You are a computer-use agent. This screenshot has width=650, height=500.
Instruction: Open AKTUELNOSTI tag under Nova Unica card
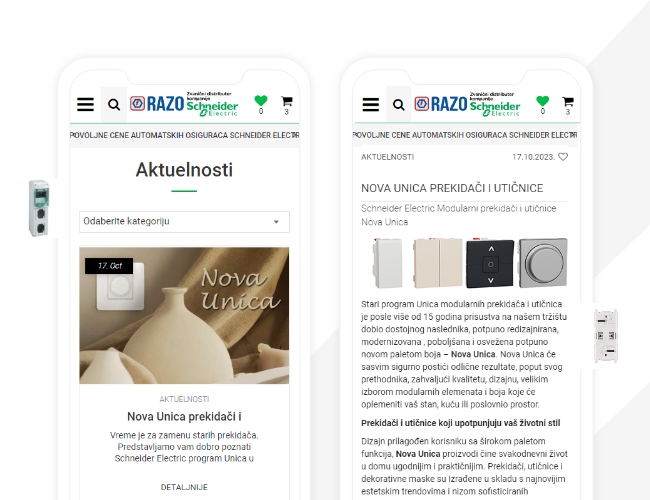184,399
